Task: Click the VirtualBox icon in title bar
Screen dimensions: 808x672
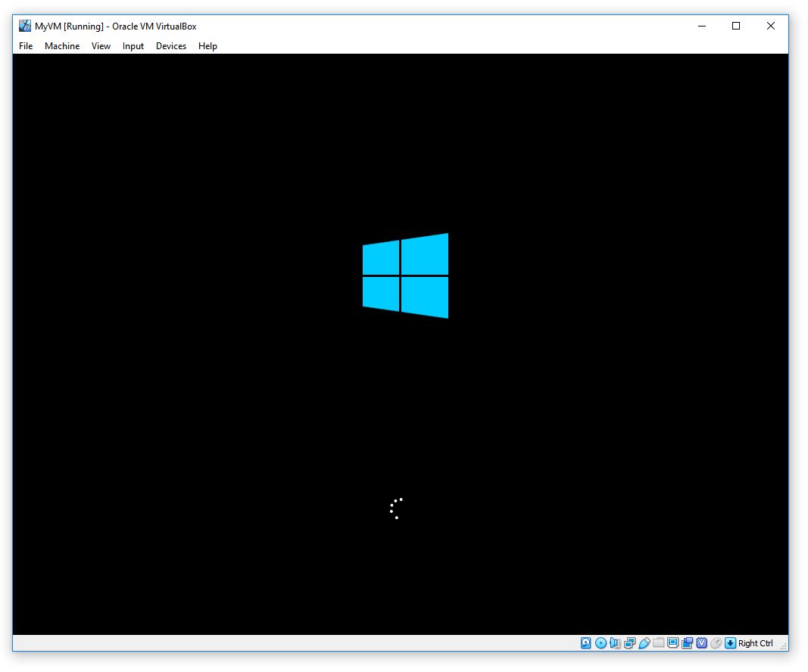Action: [25, 26]
